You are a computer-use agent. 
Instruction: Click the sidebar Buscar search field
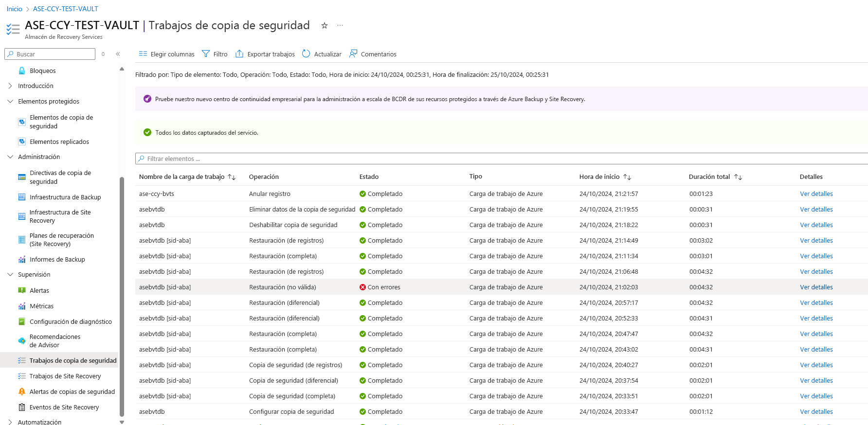pos(50,54)
